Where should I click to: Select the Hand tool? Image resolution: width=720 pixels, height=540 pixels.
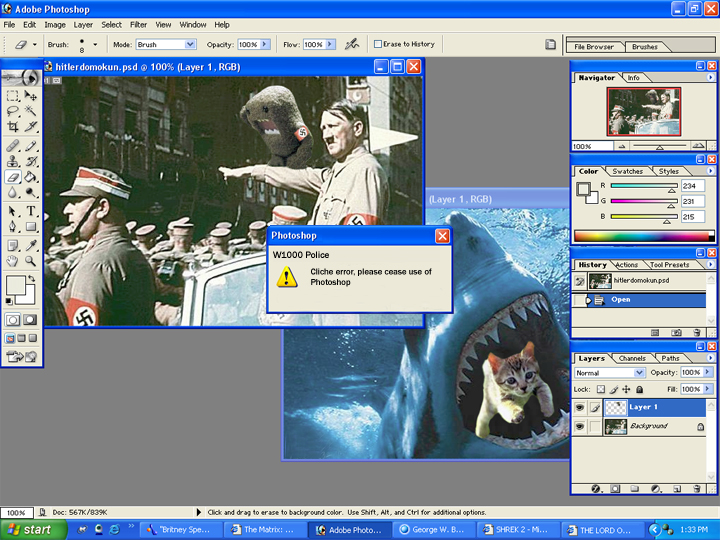coord(13,261)
